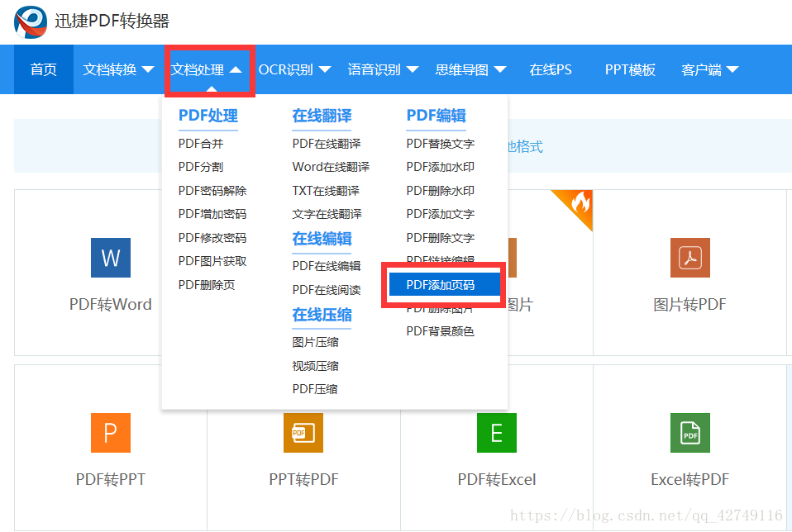The height and width of the screenshot is (532, 792).
Task: Click the PDF转Word label text
Action: coord(111,304)
